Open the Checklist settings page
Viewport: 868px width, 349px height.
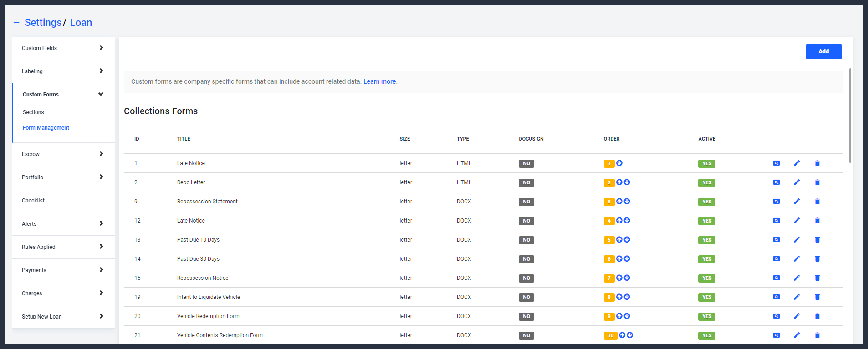[x=63, y=201]
